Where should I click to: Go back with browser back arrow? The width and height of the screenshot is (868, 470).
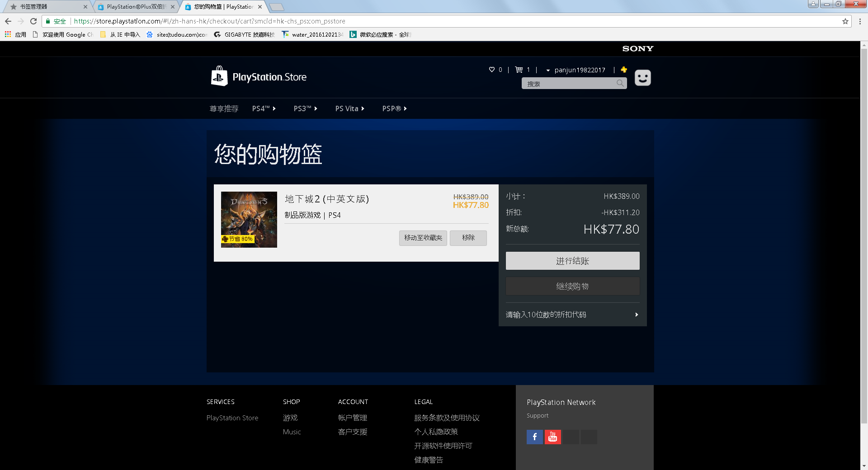tap(8, 21)
